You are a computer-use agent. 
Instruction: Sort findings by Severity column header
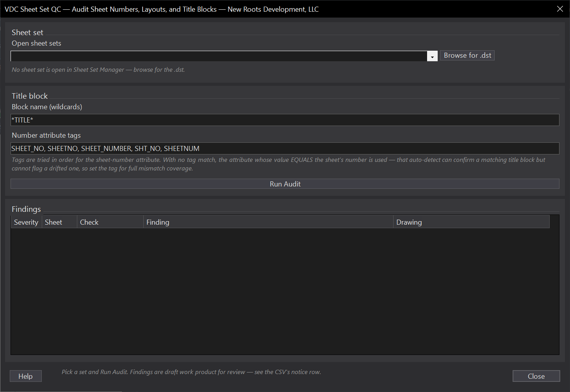tap(26, 222)
